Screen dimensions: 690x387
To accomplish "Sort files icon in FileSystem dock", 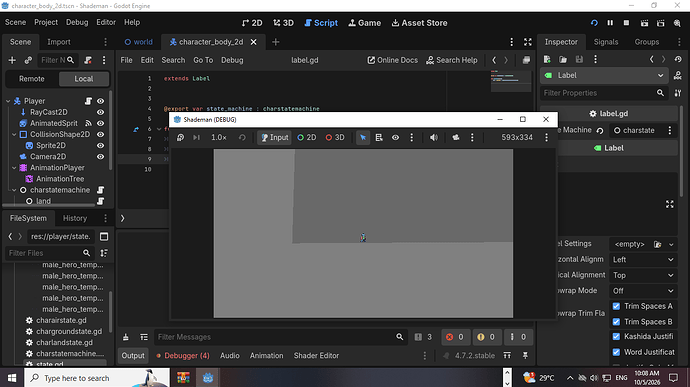I will (x=104, y=253).
